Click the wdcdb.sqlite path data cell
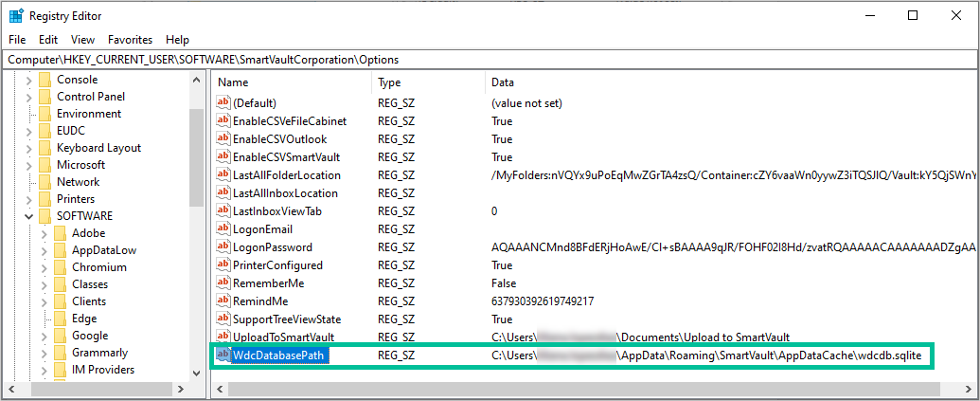Viewport: 980px width, 401px height. pyautogui.click(x=706, y=355)
